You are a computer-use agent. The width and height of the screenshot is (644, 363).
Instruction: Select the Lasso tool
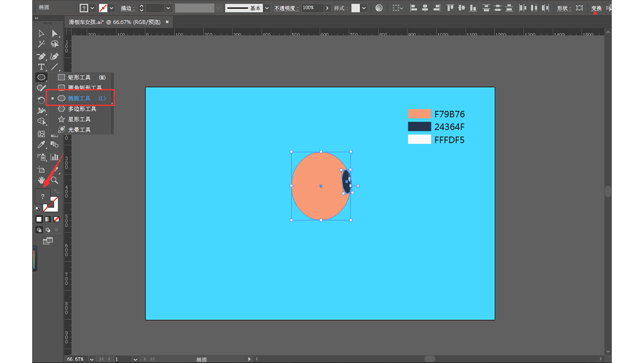[x=54, y=45]
